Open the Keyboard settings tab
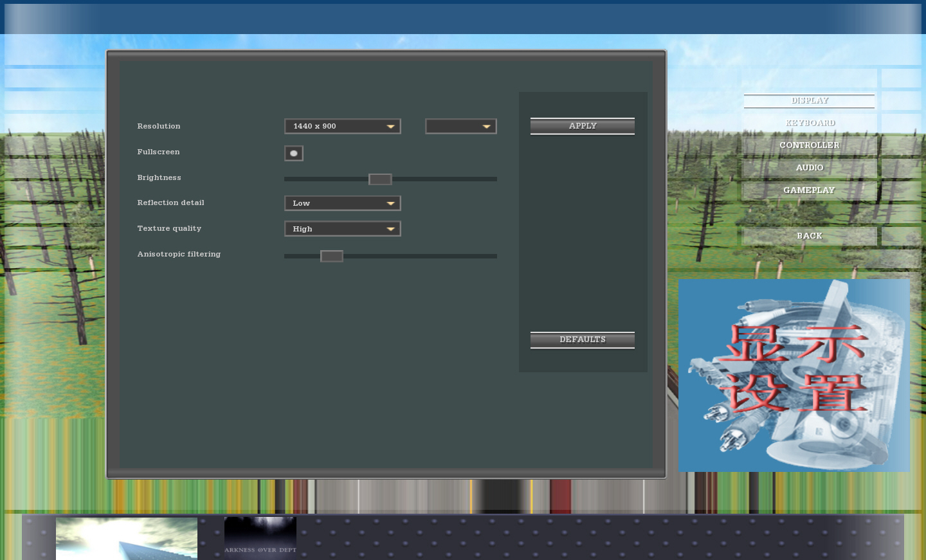The image size is (926, 560). (809, 123)
